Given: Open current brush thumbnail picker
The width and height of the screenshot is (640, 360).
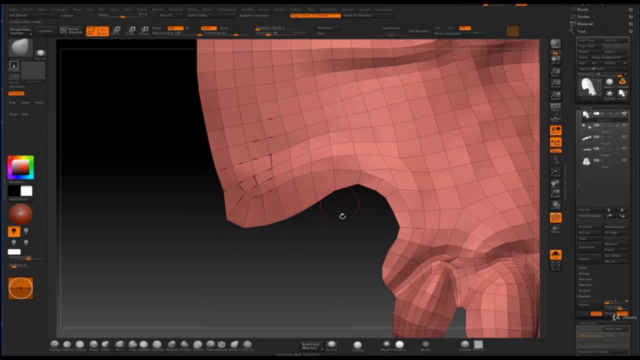Looking at the screenshot, I should tap(20, 48).
